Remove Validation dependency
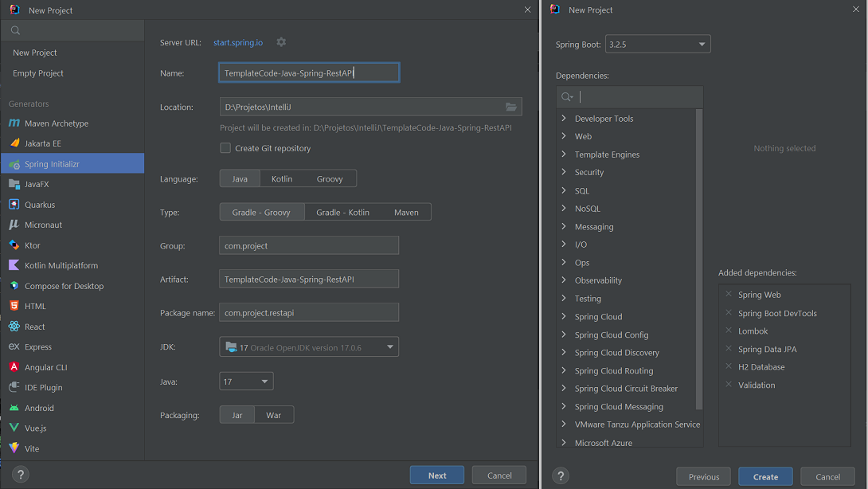 [x=729, y=385]
